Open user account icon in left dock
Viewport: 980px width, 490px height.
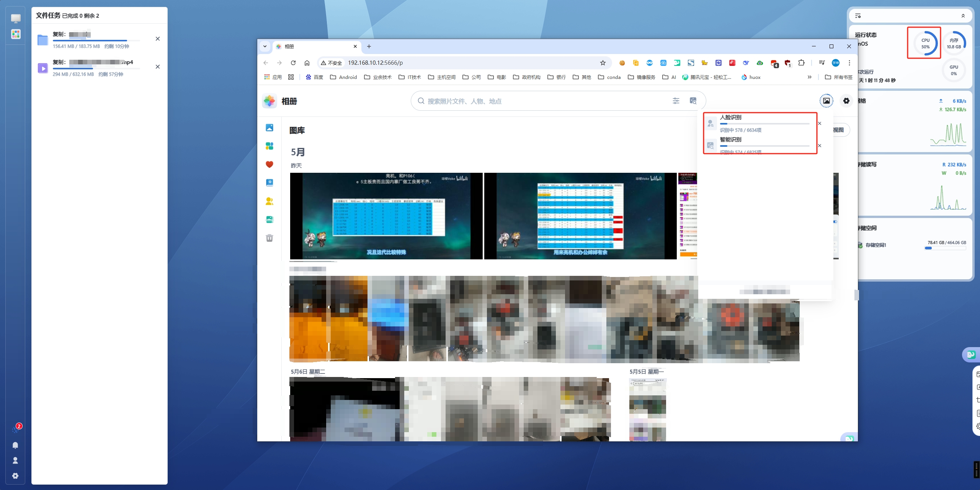click(x=15, y=461)
